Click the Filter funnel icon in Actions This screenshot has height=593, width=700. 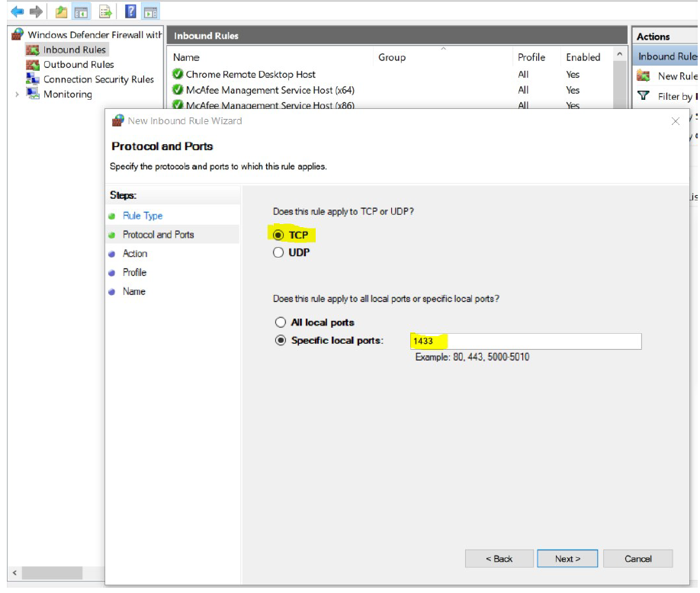644,95
